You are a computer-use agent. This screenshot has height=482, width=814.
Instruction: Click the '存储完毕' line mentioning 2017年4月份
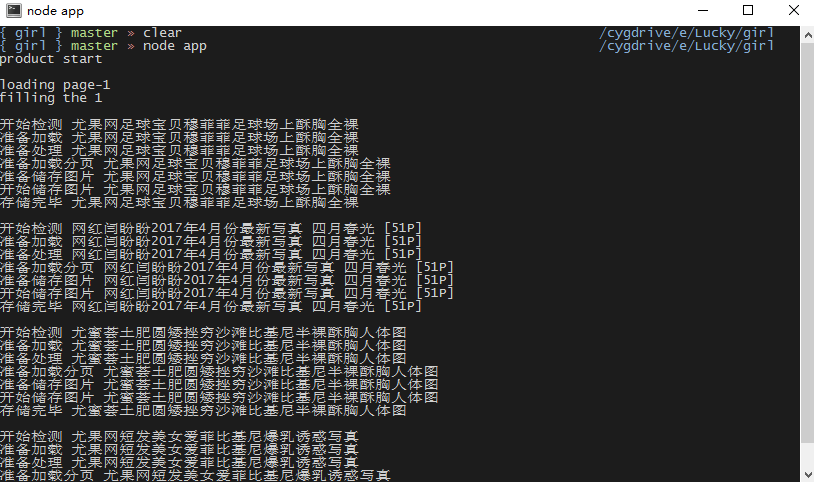[211, 306]
